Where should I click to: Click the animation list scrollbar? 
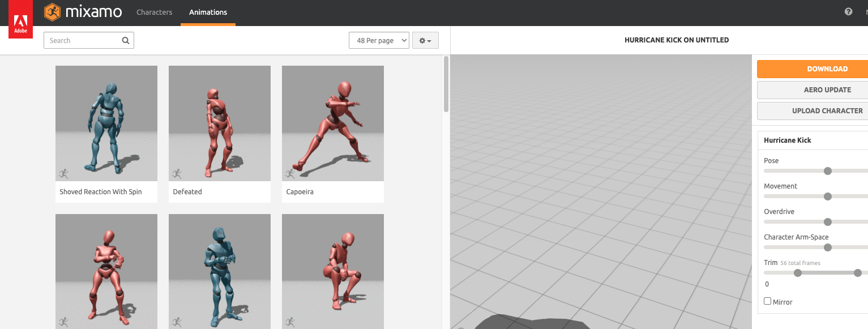(x=446, y=84)
